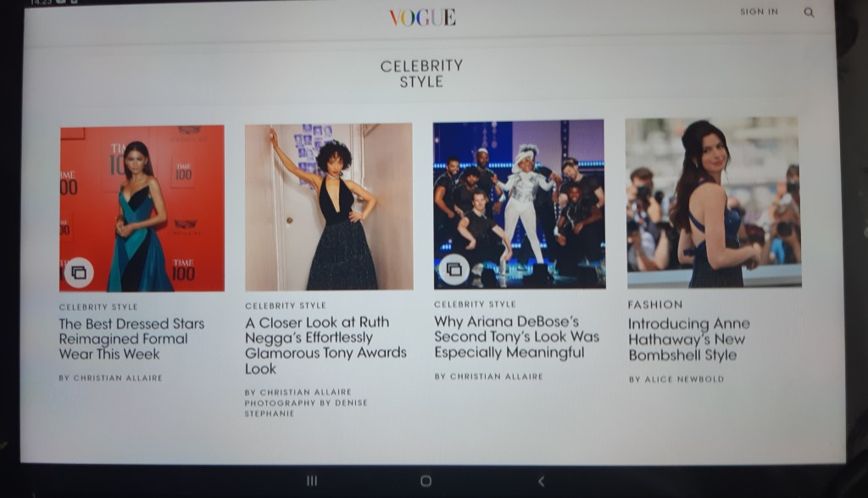Screen dimensions: 868x498
Task: Open Introducing Anne Hathaway's New Bombshell Style
Action: tap(688, 340)
